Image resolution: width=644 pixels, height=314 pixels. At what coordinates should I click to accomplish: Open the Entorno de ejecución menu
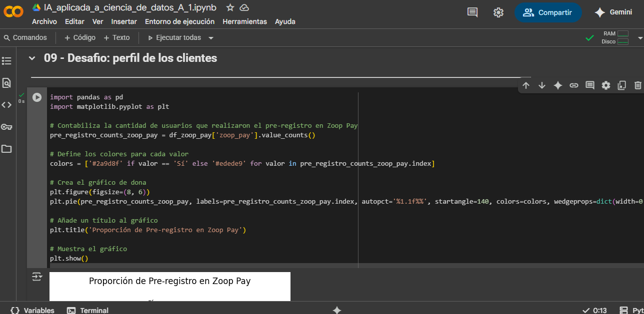point(179,21)
